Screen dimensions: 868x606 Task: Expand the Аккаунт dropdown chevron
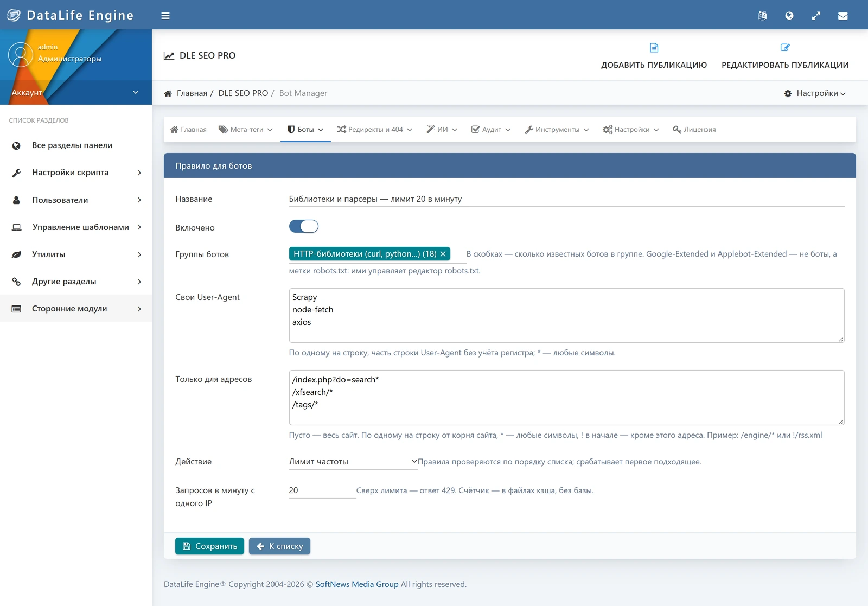[x=136, y=93]
